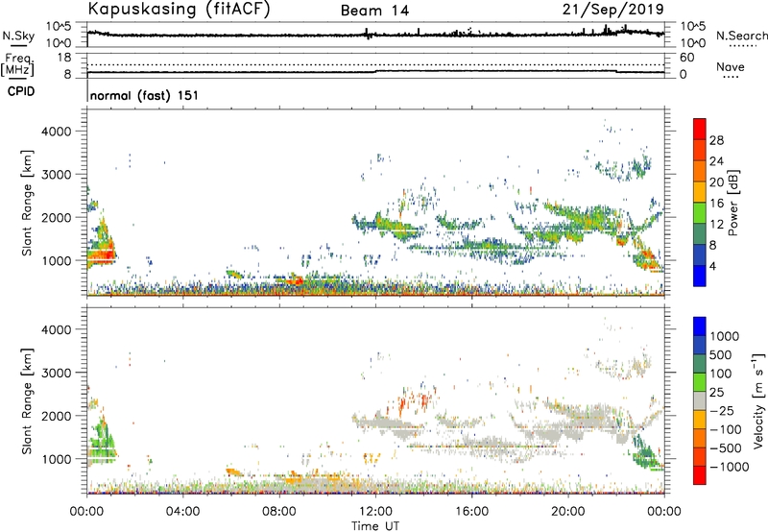Click the 'Time UT' axis label

click(375, 526)
